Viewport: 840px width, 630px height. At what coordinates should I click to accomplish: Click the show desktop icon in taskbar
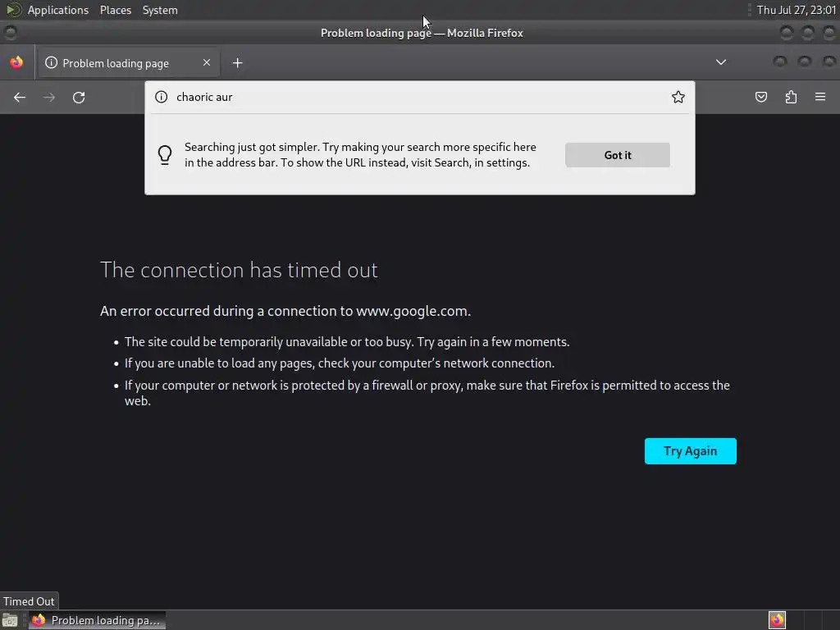(10, 620)
